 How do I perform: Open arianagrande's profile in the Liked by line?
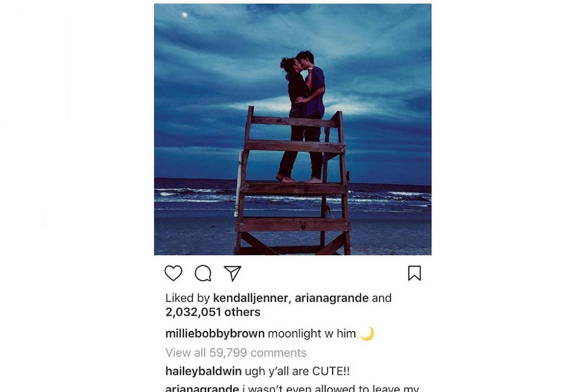click(x=331, y=298)
